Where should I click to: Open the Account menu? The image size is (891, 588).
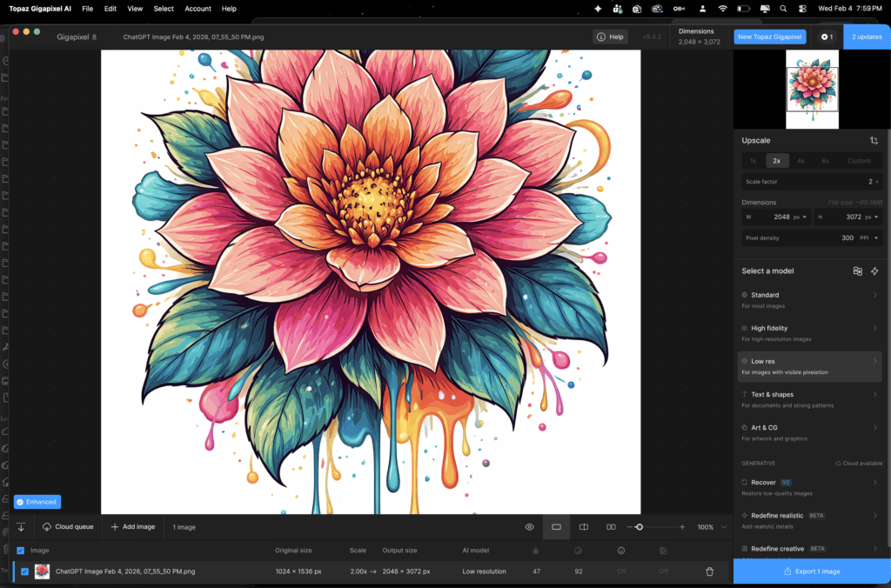[x=198, y=9]
